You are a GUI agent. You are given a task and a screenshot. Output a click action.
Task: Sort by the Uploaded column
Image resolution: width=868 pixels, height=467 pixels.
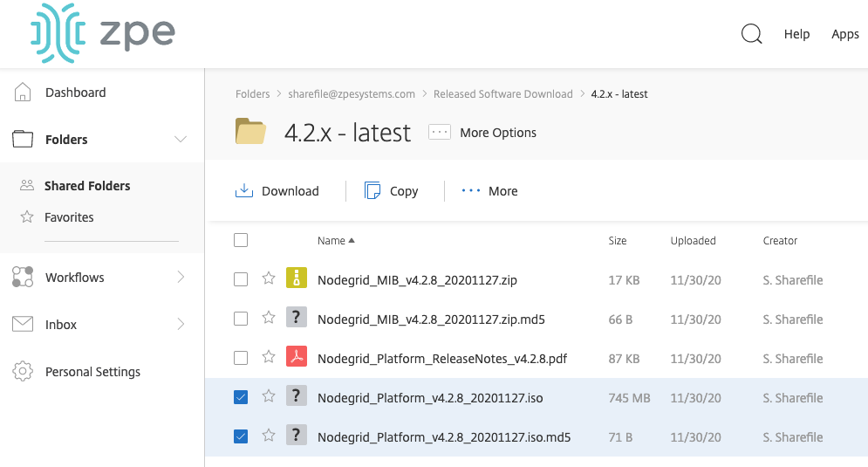coord(693,240)
